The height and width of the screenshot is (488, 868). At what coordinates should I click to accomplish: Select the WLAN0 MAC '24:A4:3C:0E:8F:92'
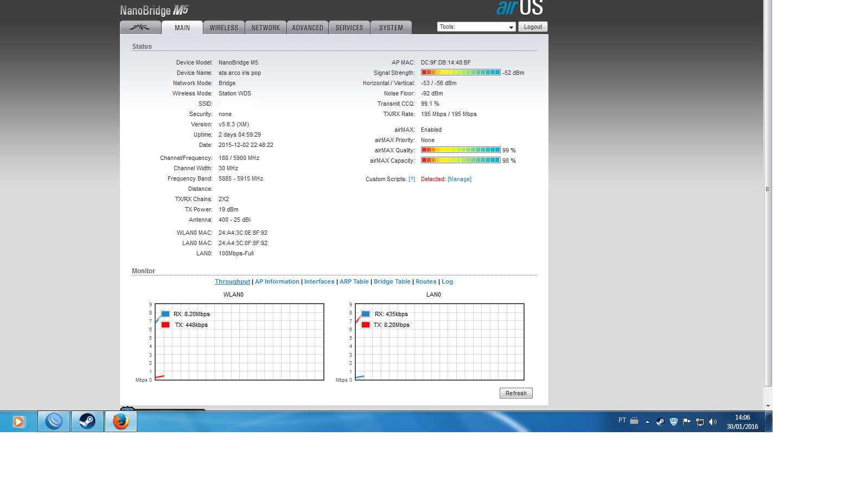point(243,233)
